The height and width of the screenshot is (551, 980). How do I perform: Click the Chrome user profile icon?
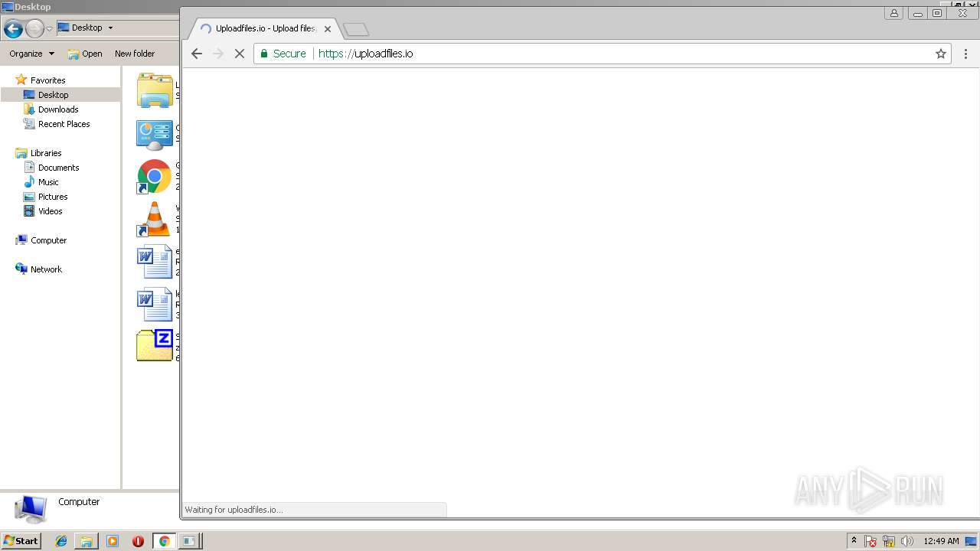(893, 13)
